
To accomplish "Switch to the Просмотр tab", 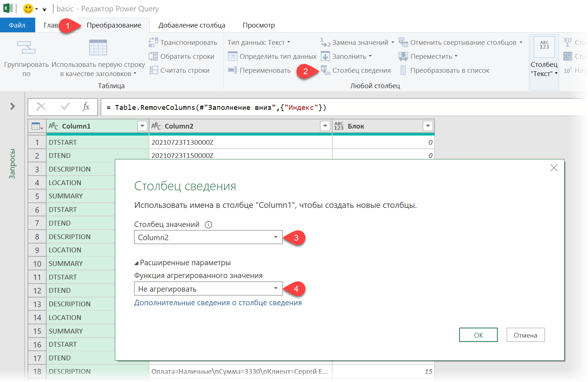I will (x=259, y=25).
